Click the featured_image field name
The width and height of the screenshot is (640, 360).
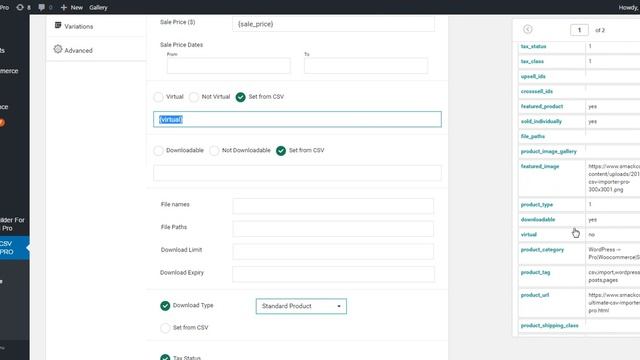540,167
